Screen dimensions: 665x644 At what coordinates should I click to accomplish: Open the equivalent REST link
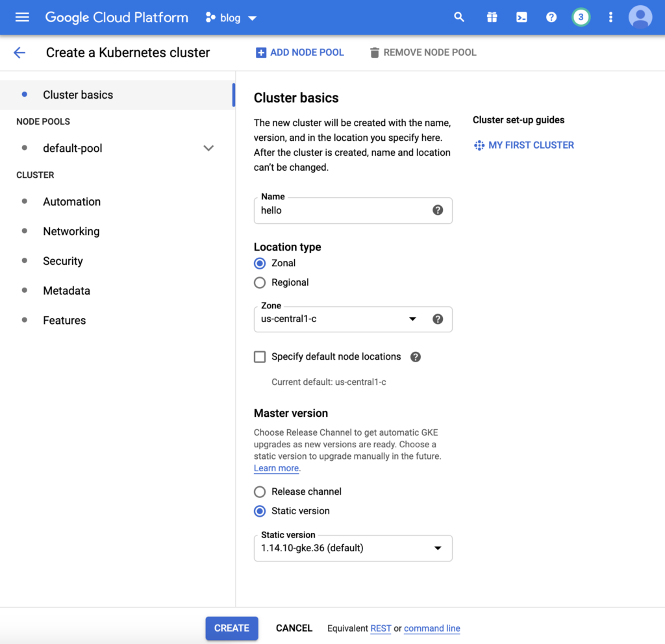pyautogui.click(x=381, y=628)
